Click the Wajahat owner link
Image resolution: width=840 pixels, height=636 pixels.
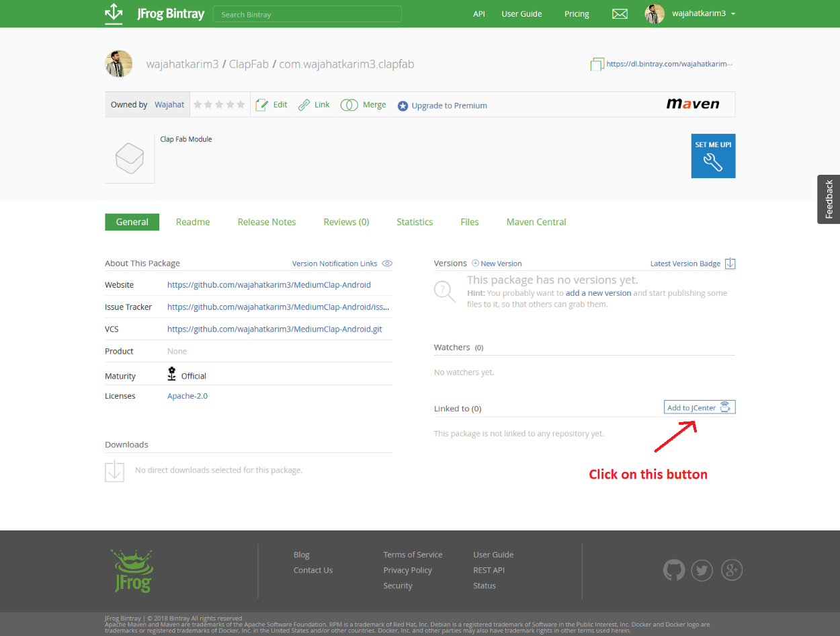point(169,105)
